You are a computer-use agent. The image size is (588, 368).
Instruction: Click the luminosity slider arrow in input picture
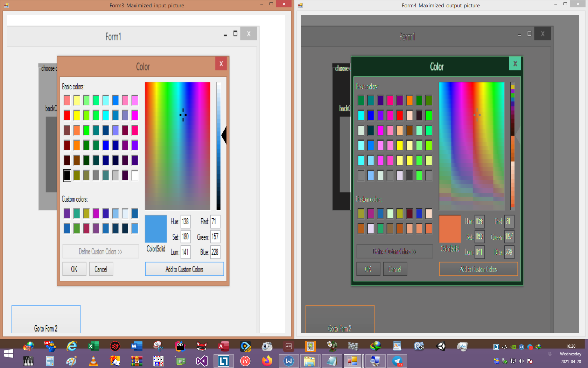[224, 135]
